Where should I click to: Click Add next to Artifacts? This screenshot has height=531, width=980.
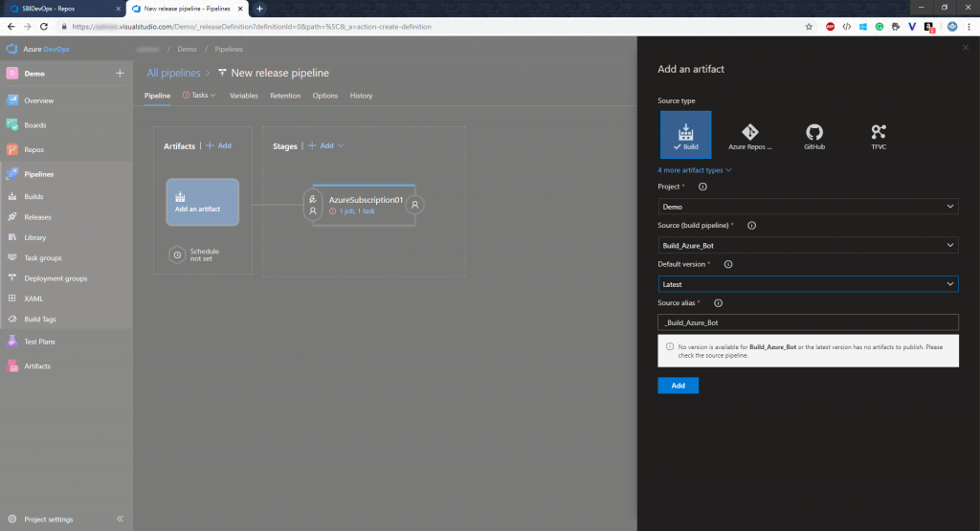pyautogui.click(x=219, y=145)
